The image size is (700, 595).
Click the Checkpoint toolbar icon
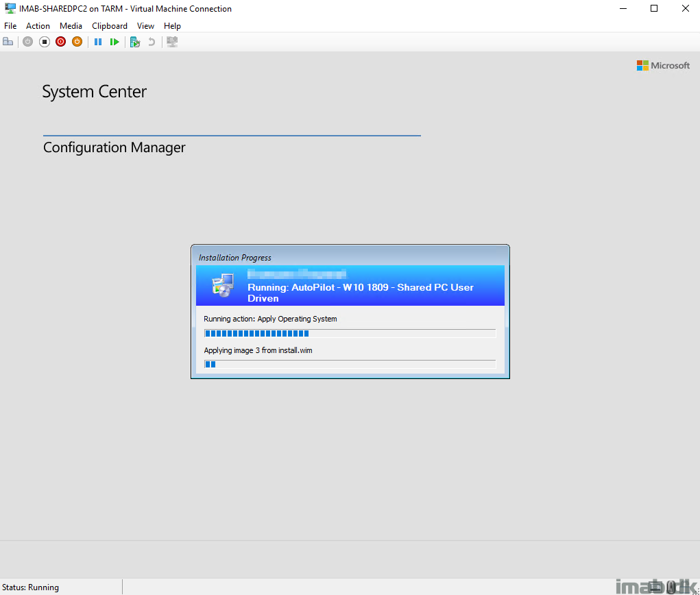pyautogui.click(x=135, y=42)
